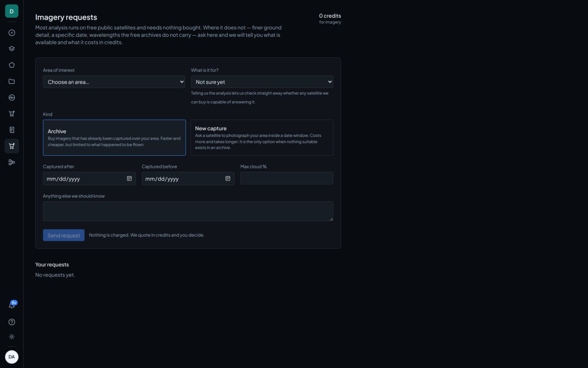Click the Your requests heading
The height and width of the screenshot is (368, 588).
click(52, 265)
